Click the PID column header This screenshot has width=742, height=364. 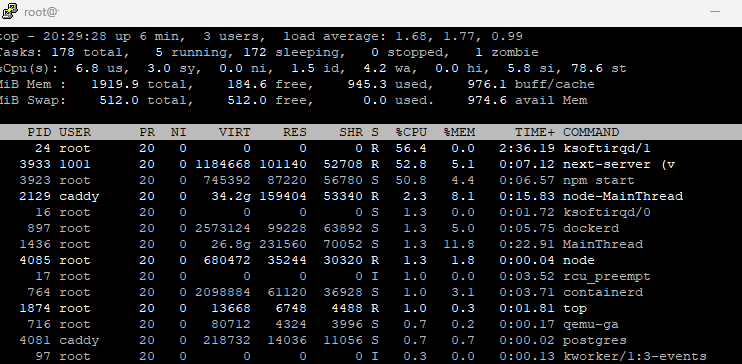[x=39, y=132]
